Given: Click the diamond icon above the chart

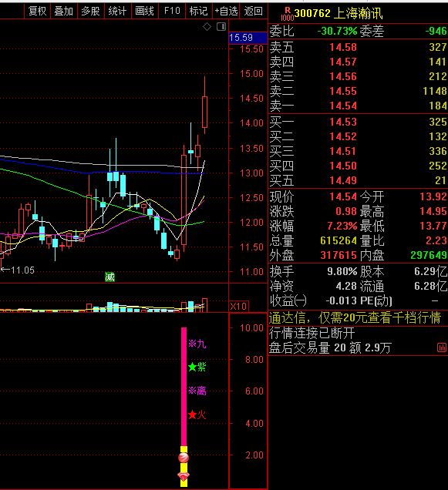Looking at the screenshot, I should tap(207, 27).
